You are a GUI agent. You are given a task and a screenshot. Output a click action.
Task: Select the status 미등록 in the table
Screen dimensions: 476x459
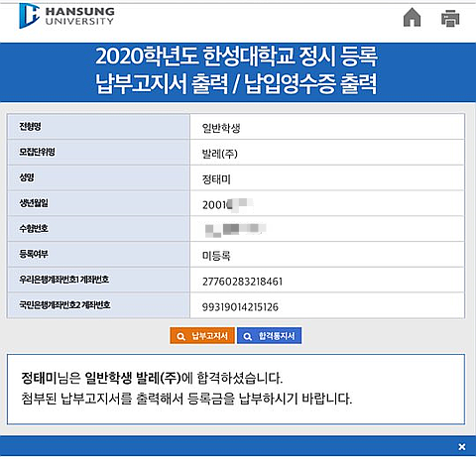pyautogui.click(x=216, y=256)
